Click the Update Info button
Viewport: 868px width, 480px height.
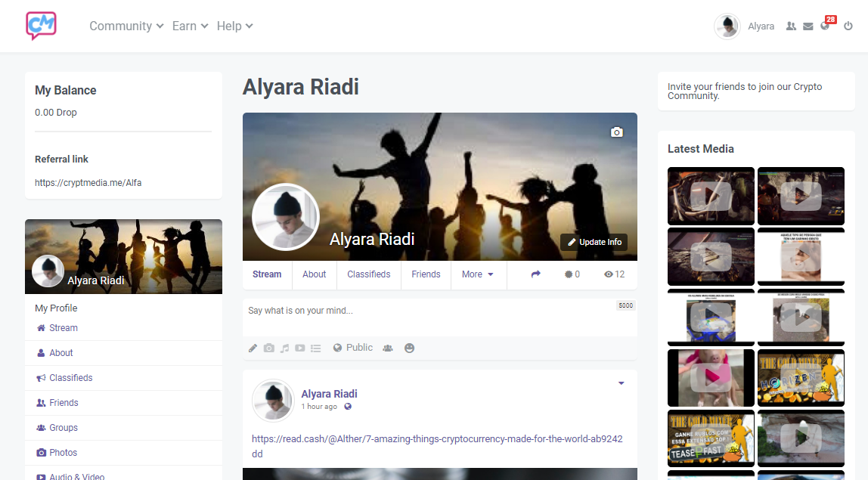coord(594,242)
